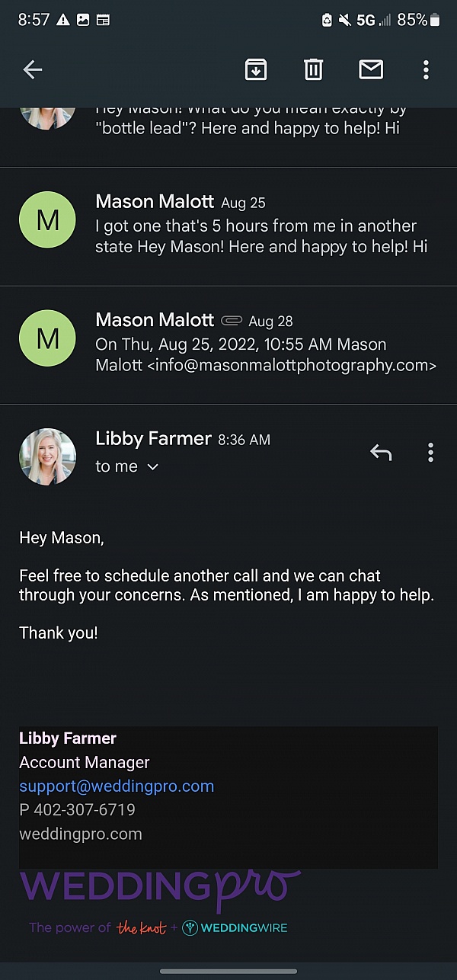The width and height of the screenshot is (457, 980).
Task: Tap Libby Farmer's profile photo
Action: click(x=47, y=456)
